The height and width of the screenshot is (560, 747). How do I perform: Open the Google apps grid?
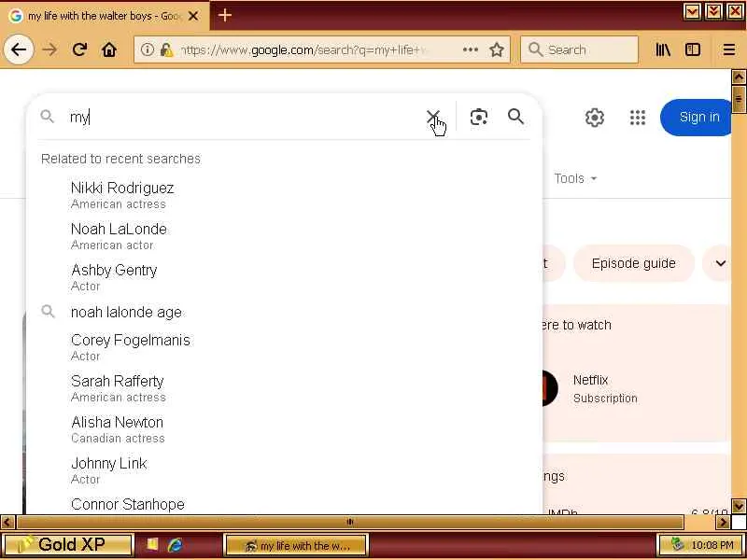[x=638, y=118]
